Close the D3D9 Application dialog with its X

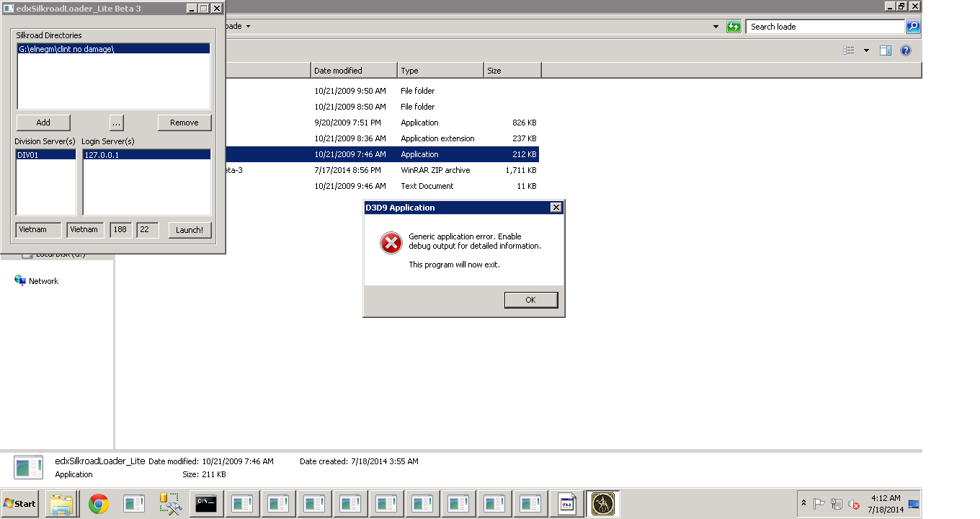click(556, 208)
